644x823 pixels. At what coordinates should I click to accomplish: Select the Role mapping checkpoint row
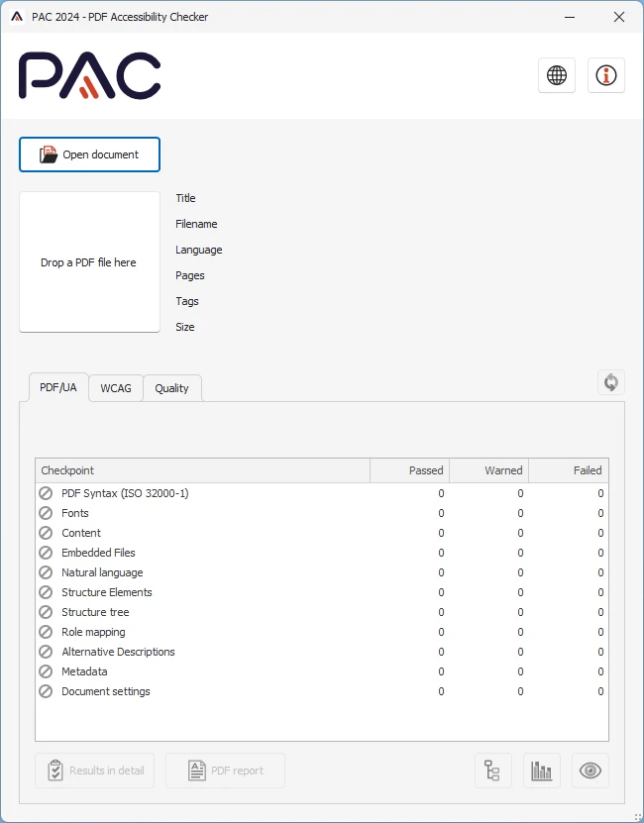click(322, 632)
